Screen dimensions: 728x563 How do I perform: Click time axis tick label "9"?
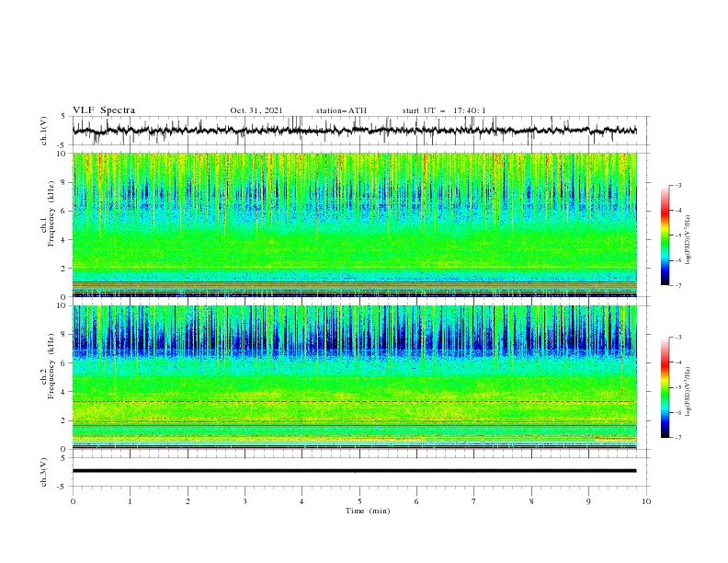pyautogui.click(x=588, y=501)
